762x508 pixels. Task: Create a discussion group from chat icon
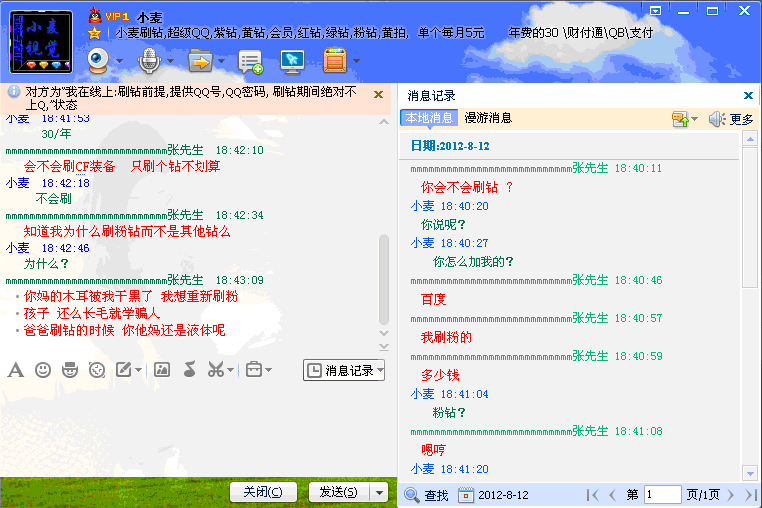click(250, 62)
